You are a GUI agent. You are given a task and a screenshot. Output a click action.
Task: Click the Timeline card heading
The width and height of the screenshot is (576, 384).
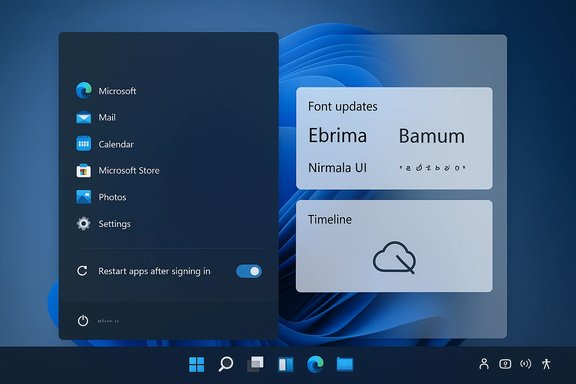click(x=330, y=219)
